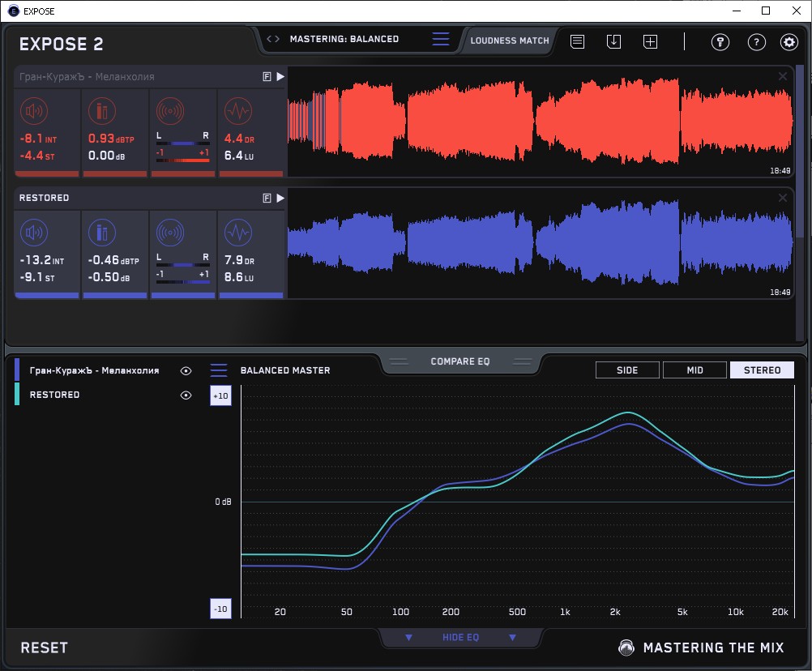812x671 pixels.
Task: Collapse the EQ section with HIDE EQ
Action: (x=460, y=638)
